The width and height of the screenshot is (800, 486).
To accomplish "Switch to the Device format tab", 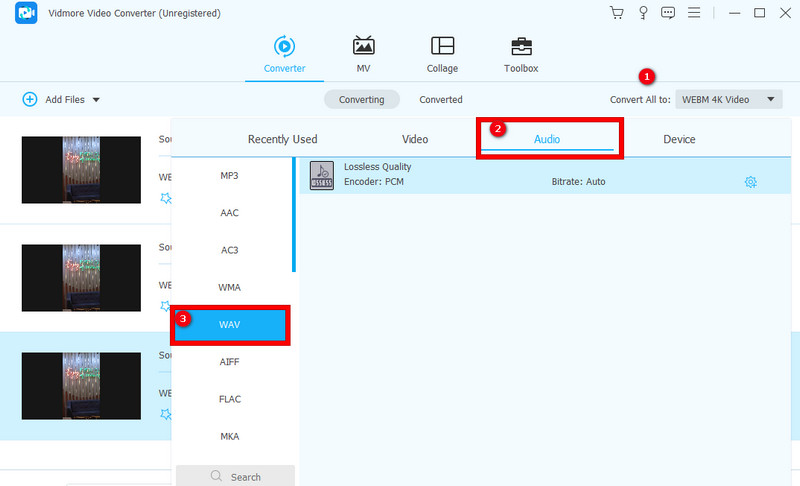I will pos(679,139).
